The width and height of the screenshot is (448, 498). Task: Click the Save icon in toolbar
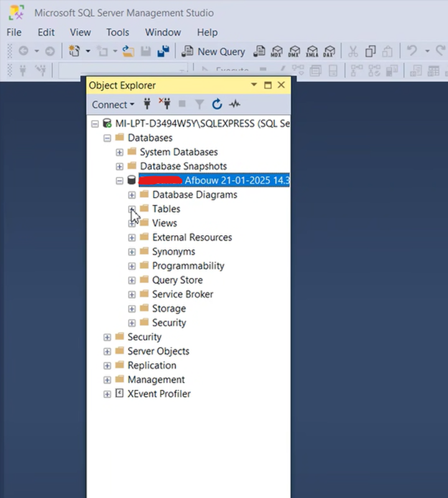click(146, 51)
